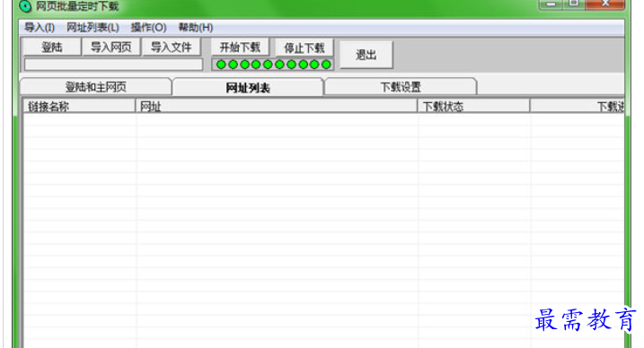Screen dimensions: 644x348
Task: Close the 网页批量定时下载 window
Action: [x=605, y=4]
